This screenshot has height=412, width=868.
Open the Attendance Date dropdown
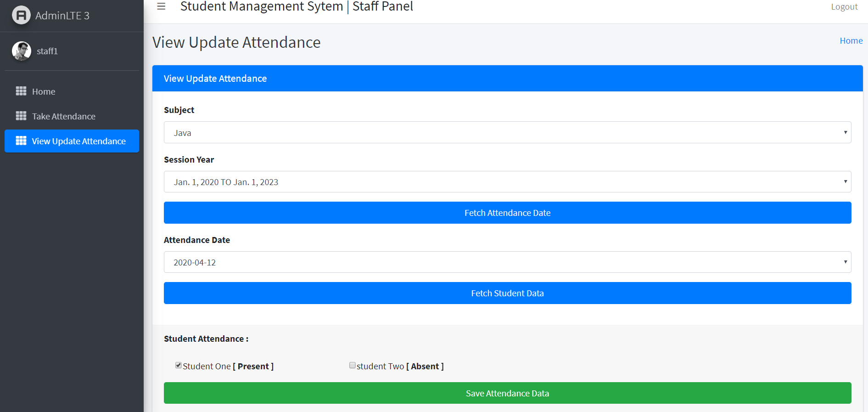click(507, 262)
